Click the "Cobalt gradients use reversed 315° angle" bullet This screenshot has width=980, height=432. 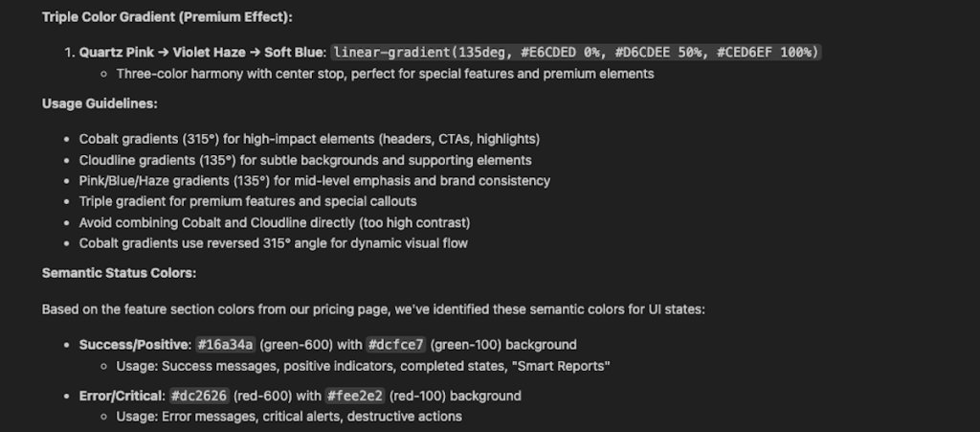click(x=274, y=243)
